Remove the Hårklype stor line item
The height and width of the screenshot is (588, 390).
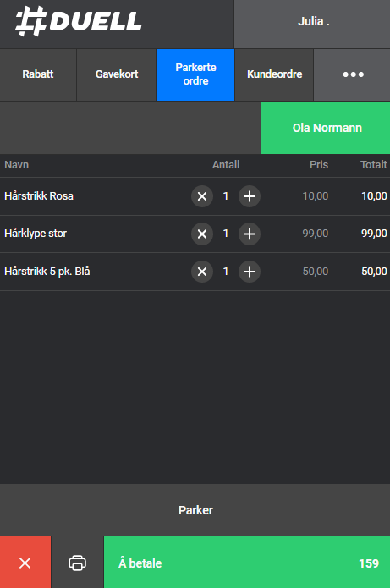[x=202, y=234]
